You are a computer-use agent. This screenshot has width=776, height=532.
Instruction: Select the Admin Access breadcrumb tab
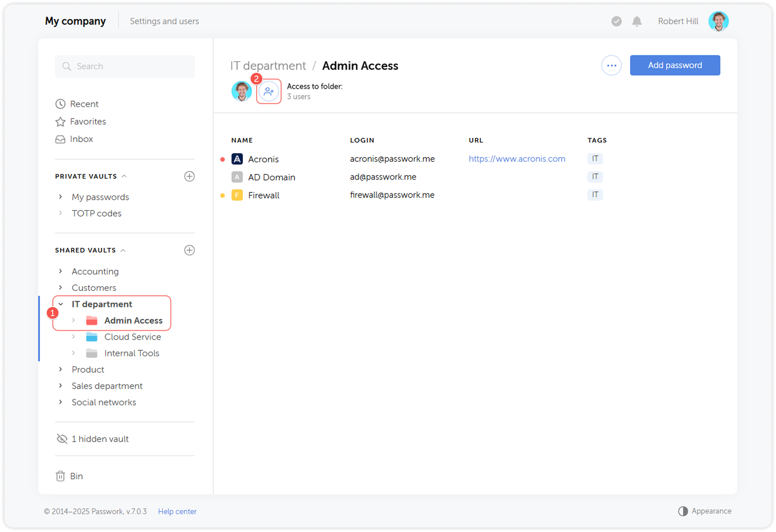(x=360, y=66)
